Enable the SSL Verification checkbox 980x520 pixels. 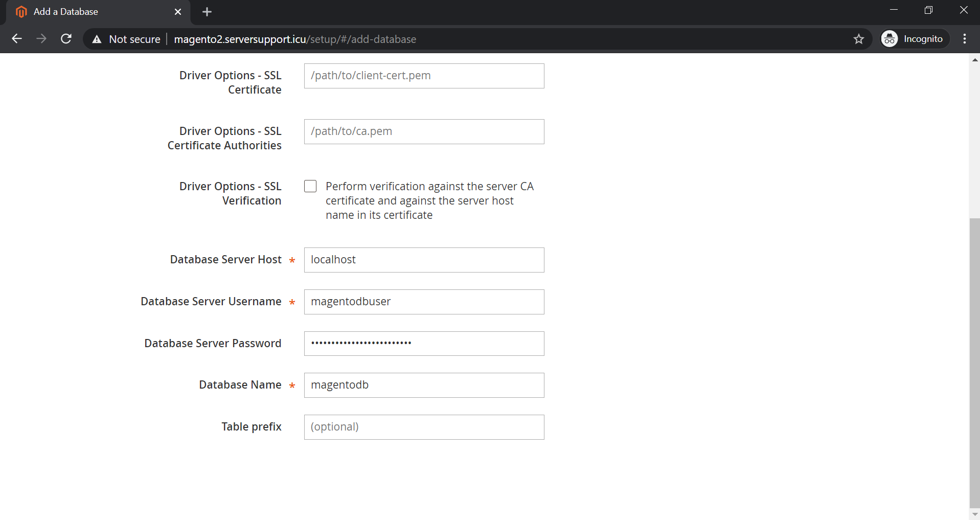[310, 186]
